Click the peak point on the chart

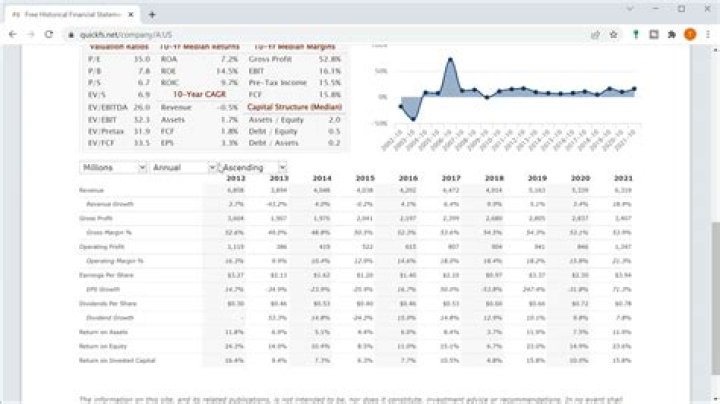pyautogui.click(x=451, y=59)
